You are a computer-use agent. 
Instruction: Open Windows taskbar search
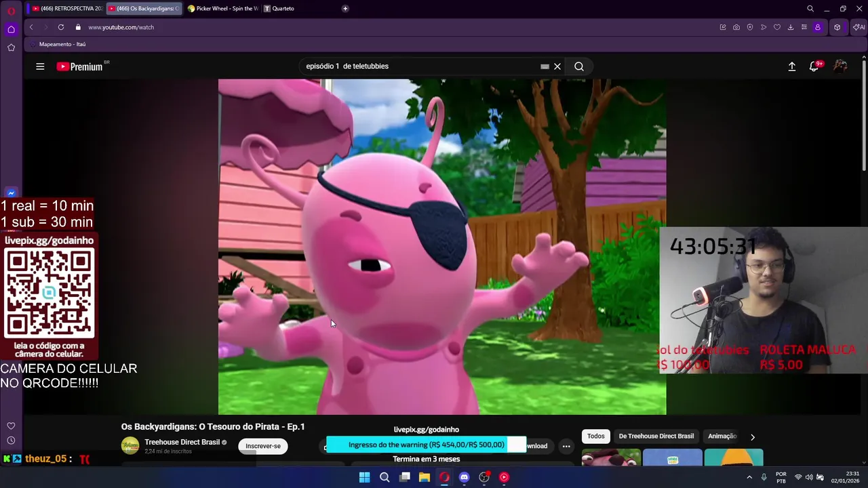(x=384, y=477)
